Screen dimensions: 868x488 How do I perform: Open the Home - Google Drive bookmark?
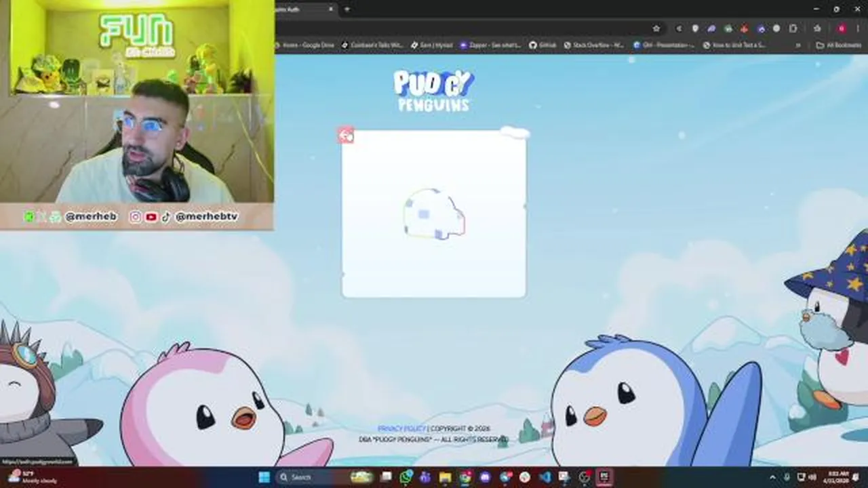304,45
